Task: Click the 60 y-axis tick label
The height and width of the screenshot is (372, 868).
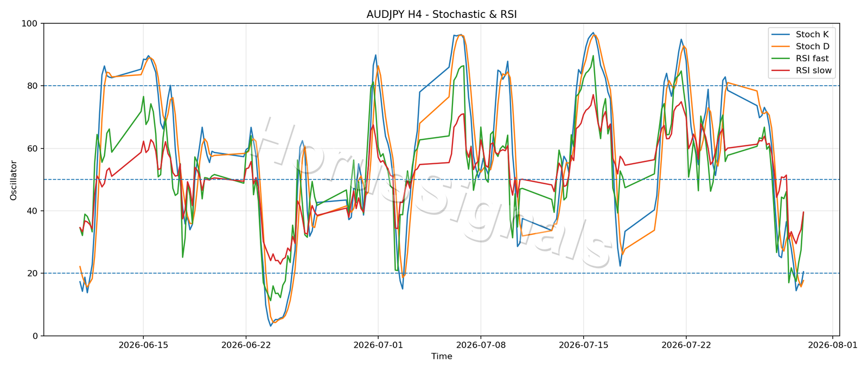Action: [x=33, y=149]
